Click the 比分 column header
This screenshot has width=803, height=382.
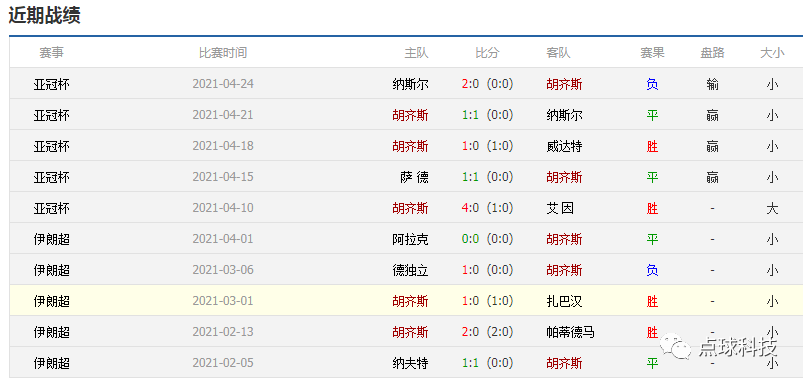coord(487,53)
